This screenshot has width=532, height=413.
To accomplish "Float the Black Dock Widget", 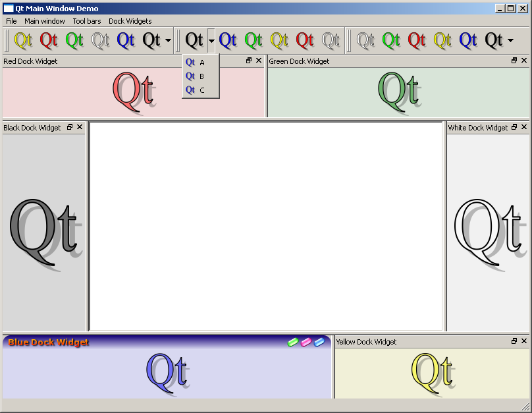I will tap(70, 127).
